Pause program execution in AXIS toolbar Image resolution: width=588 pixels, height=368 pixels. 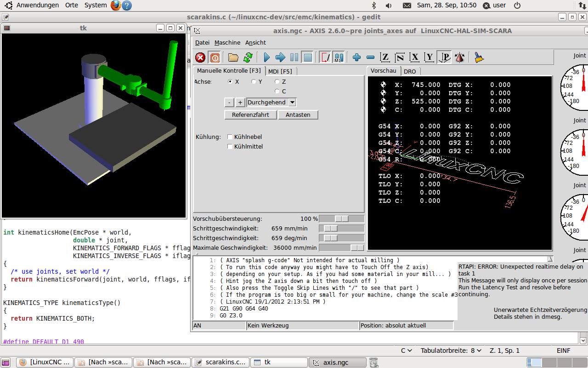[294, 57]
